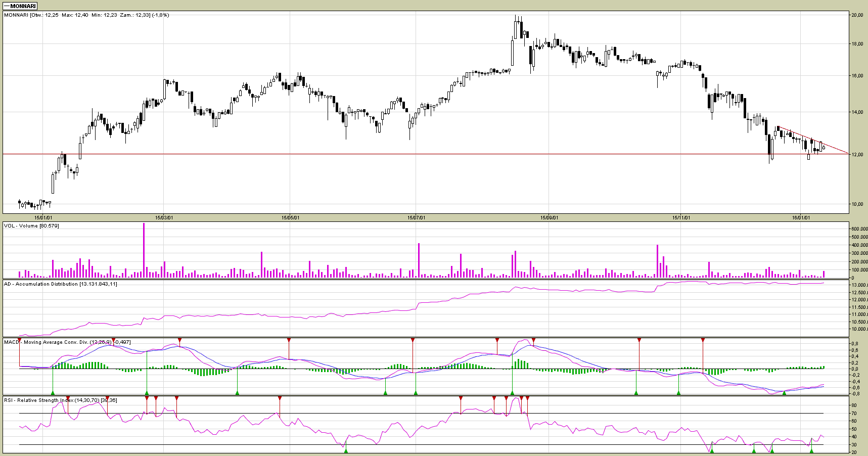The height and width of the screenshot is (456, 868).
Task: Select the rightmost red sell marker in MACD panel
Action: tap(703, 340)
